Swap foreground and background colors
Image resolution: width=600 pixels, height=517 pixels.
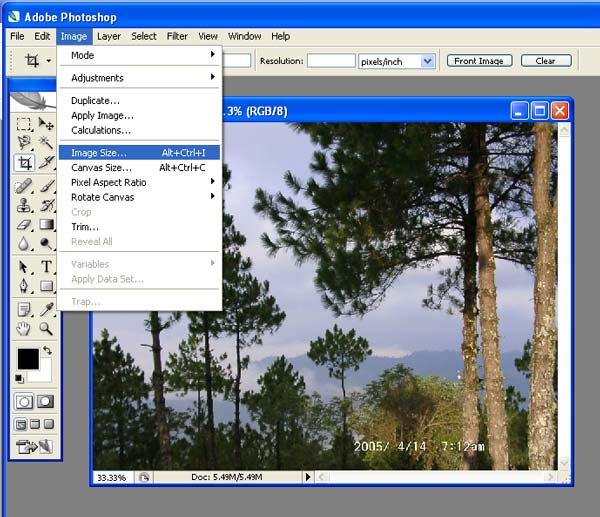click(x=47, y=351)
